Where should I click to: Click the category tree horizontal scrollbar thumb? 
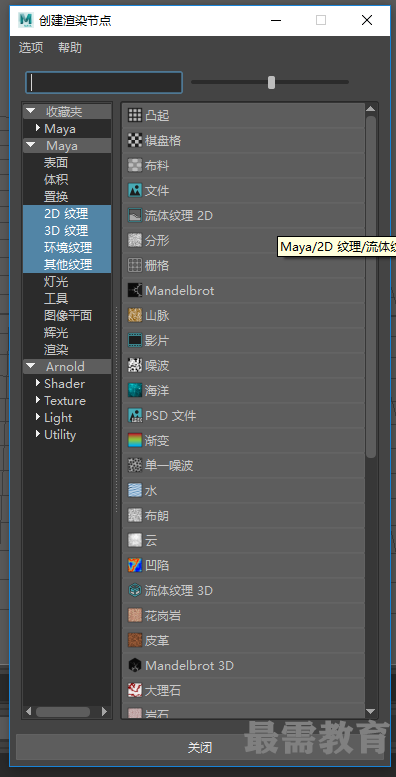(63, 712)
